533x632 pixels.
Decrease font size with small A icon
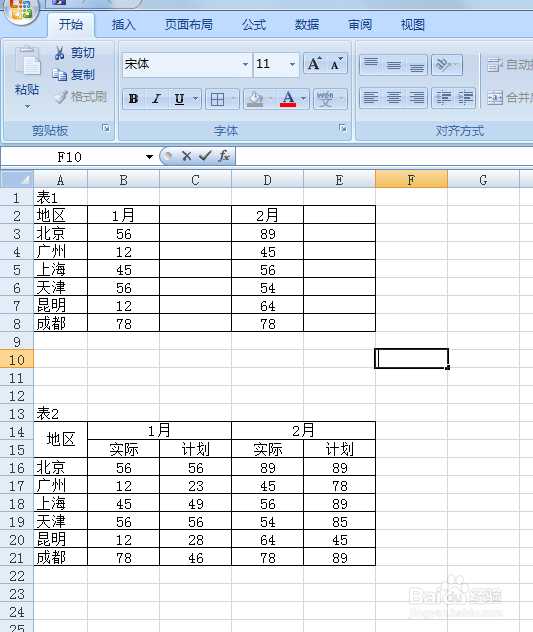click(336, 64)
